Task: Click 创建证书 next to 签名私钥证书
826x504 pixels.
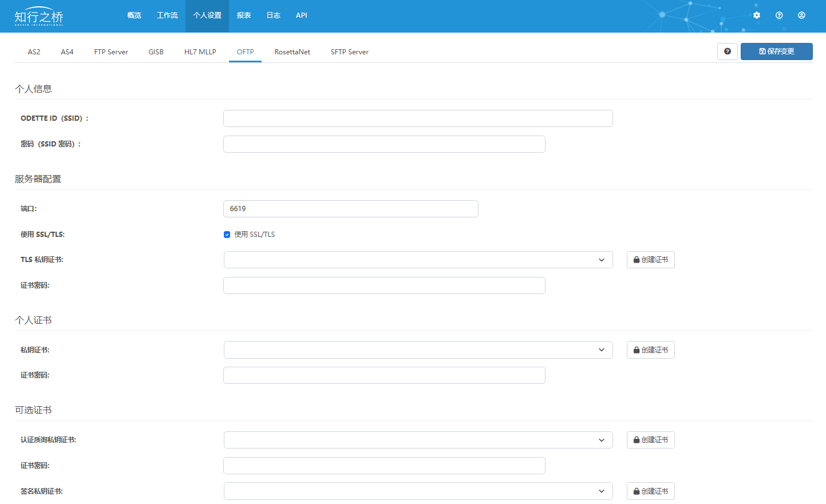Action: coord(650,491)
